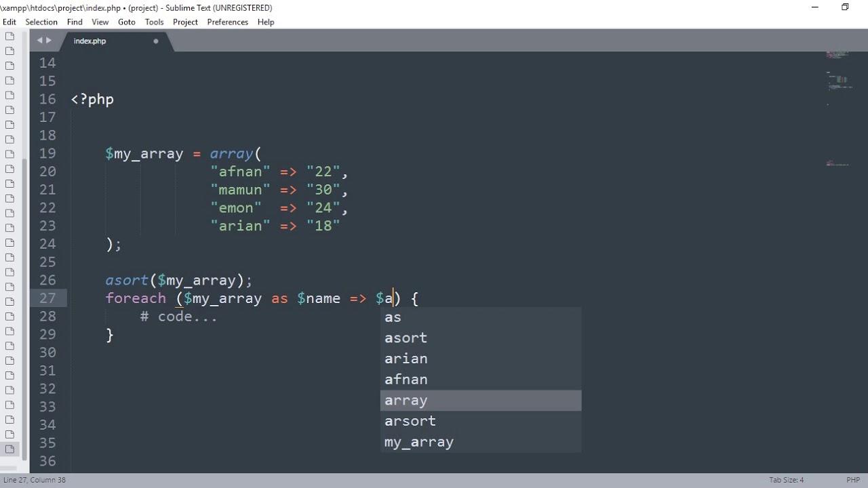Click line number 19 in the gutter
The height and width of the screenshot is (488, 868).
point(47,153)
